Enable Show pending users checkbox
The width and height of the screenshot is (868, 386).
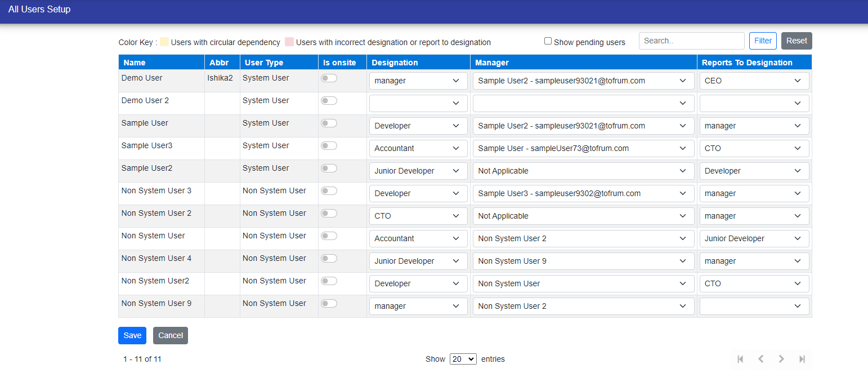(548, 41)
